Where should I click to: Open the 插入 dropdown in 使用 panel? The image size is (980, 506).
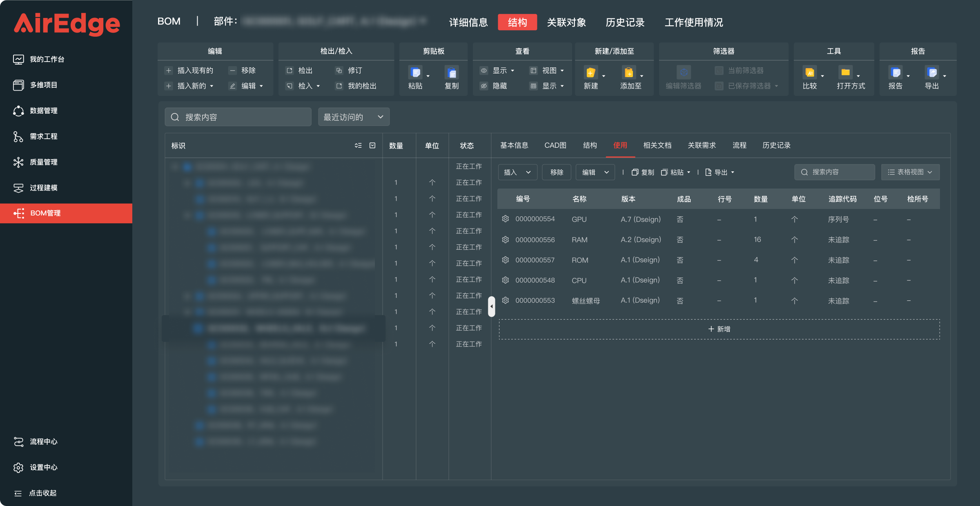517,172
